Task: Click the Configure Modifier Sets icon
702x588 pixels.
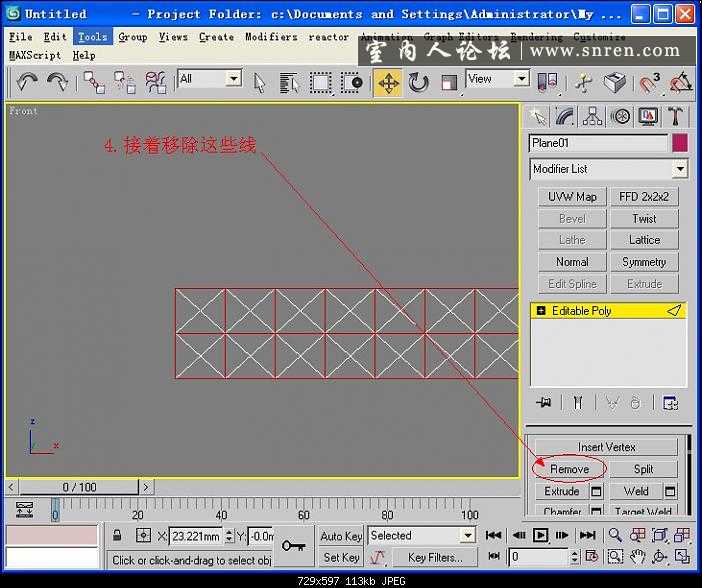Action: point(670,402)
